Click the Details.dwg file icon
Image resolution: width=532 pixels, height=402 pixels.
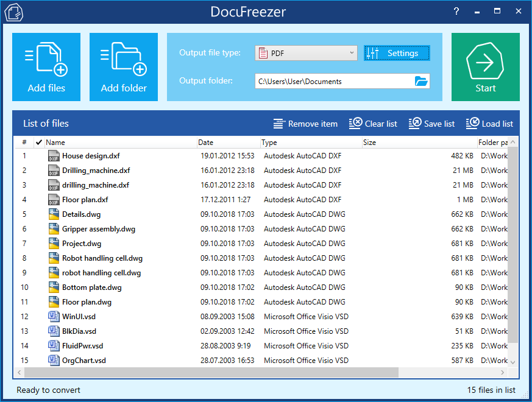click(54, 214)
